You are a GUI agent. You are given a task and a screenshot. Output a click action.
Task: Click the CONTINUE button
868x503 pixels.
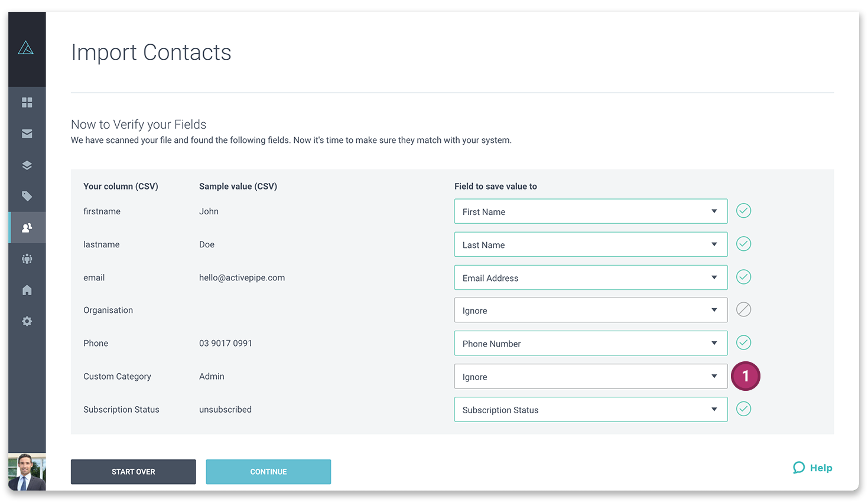268,472
